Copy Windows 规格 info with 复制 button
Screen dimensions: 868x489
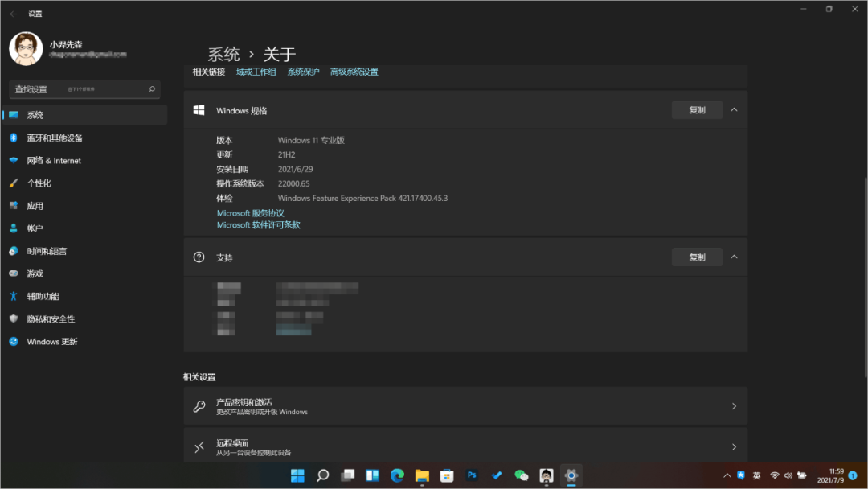tap(697, 110)
